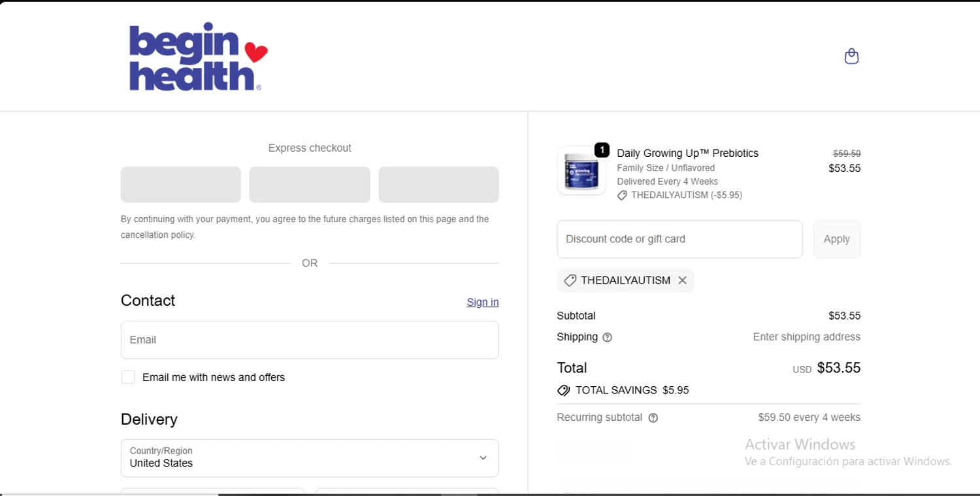
Task: Focus the Discount code or gift card field
Action: click(x=679, y=239)
